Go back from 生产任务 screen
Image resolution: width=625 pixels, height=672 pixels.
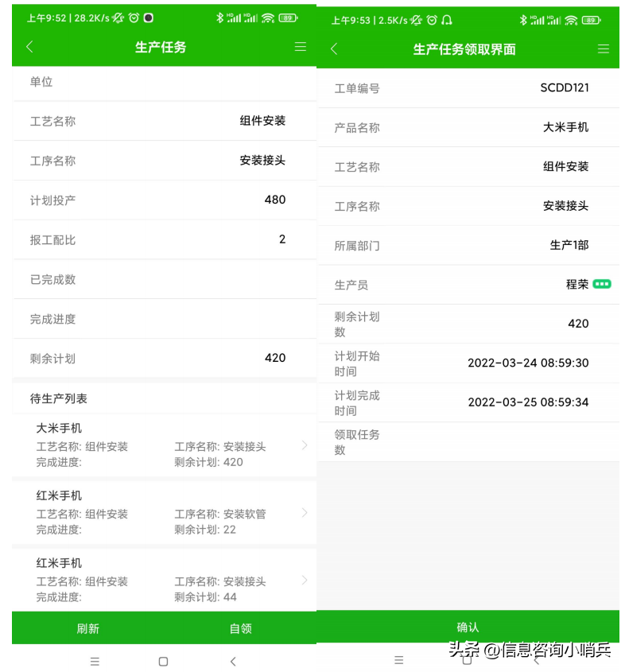pyautogui.click(x=29, y=47)
